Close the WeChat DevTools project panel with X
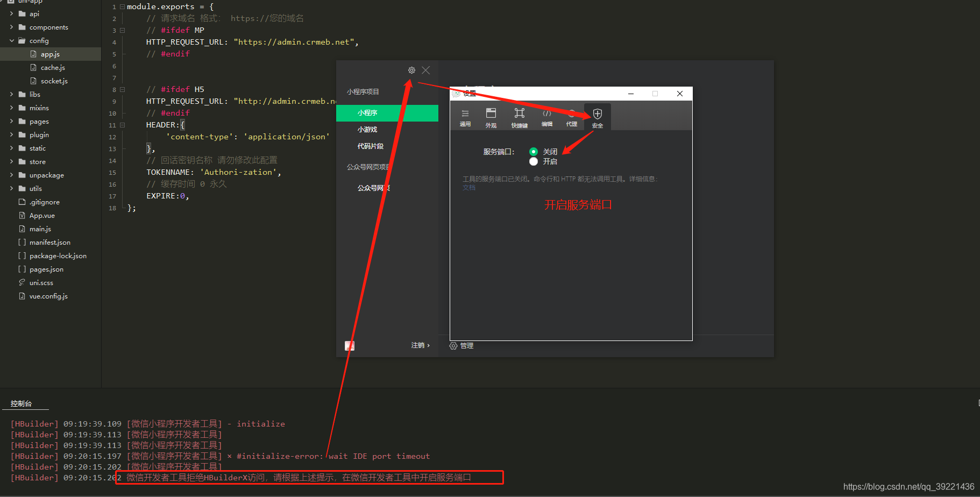Screen dimensions: 980x497 click(426, 70)
